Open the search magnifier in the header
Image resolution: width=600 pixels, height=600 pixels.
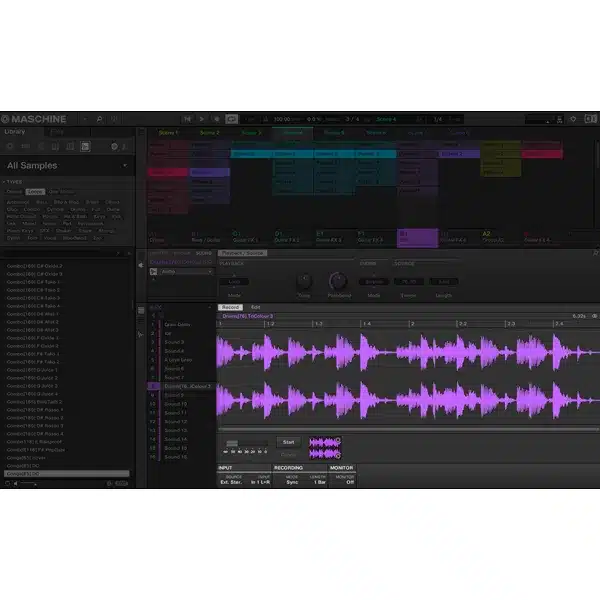tap(99, 119)
